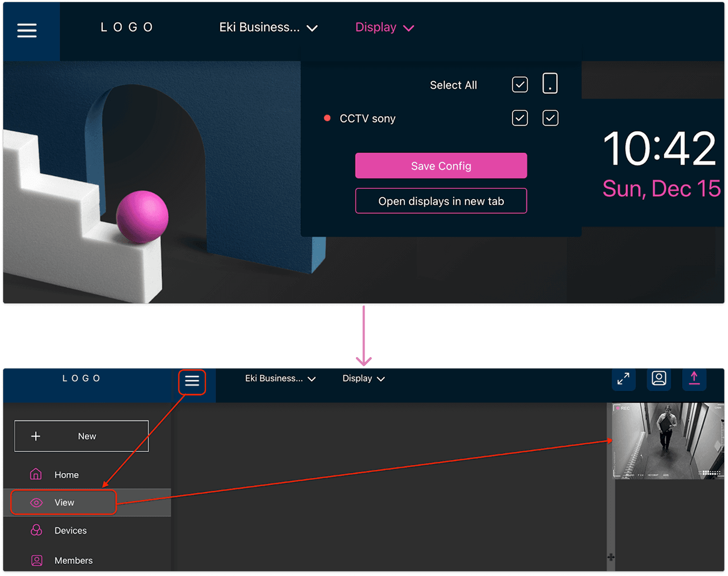728x576 pixels.
Task: Click the Devices icon in sidebar
Action: tap(36, 530)
